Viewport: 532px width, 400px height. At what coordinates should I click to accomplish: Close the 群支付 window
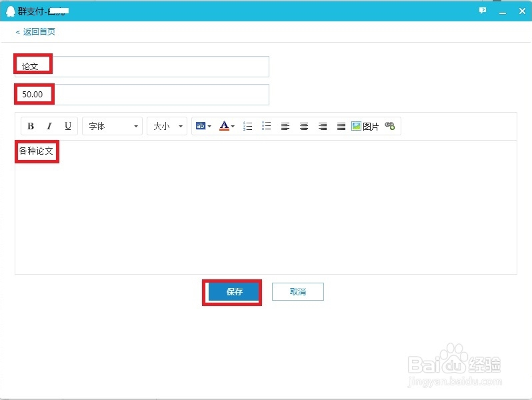(x=522, y=11)
